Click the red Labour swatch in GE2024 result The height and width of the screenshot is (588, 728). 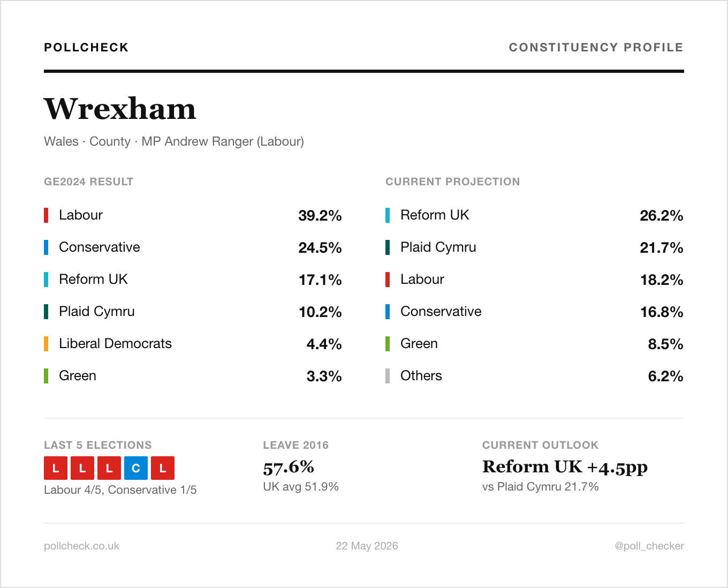tap(46, 215)
